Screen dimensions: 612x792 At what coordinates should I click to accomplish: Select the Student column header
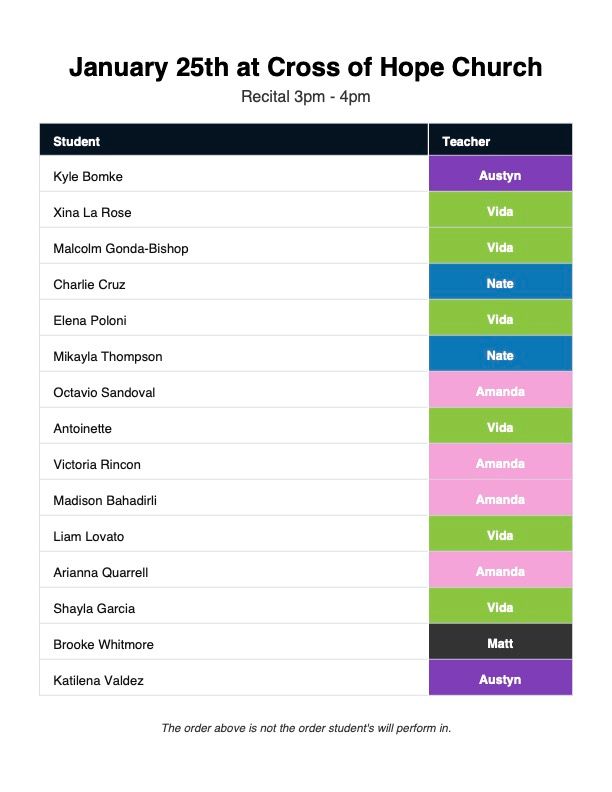click(x=77, y=141)
